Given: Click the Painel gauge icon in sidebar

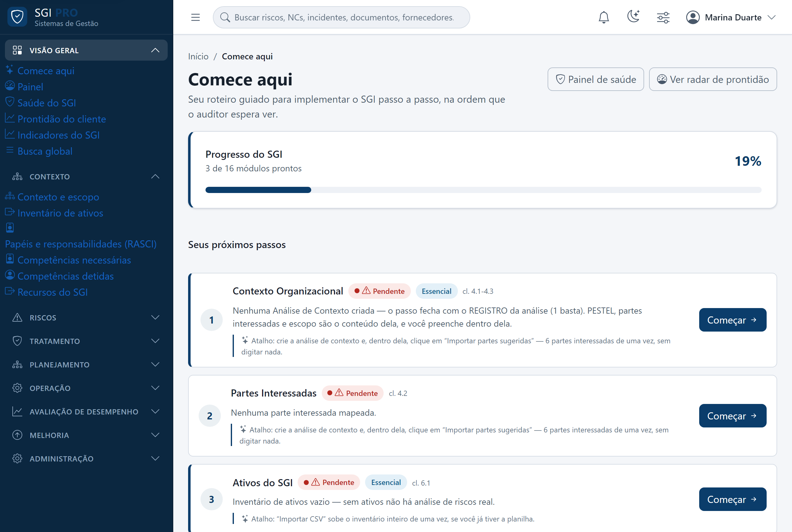Looking at the screenshot, I should (10, 86).
